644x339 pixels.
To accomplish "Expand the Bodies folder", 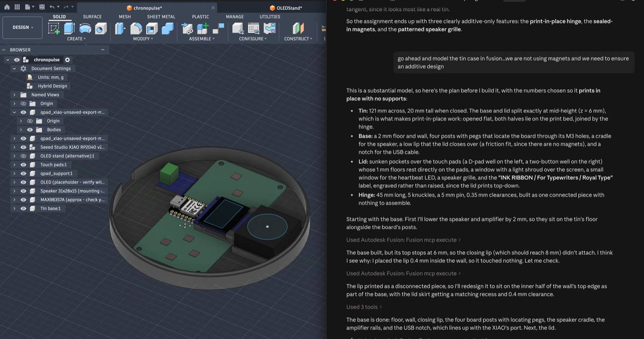I will click(21, 130).
